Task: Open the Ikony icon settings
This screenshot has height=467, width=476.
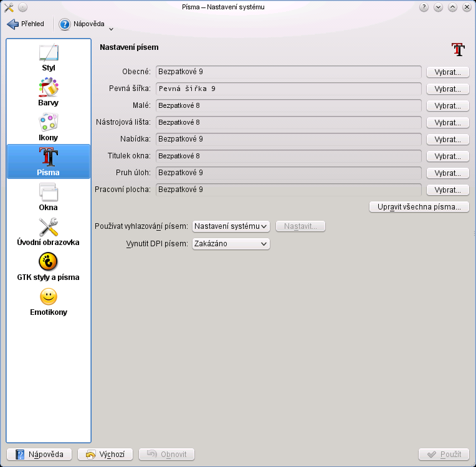Action: click(x=48, y=127)
